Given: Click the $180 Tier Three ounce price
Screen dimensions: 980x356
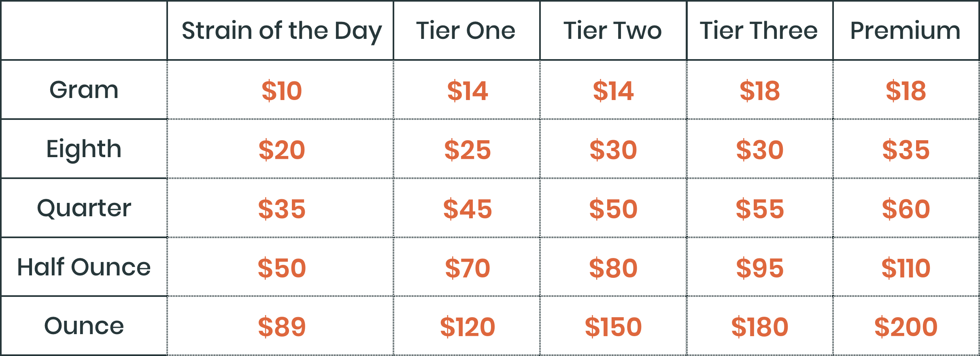Looking at the screenshot, I should click(x=760, y=327).
